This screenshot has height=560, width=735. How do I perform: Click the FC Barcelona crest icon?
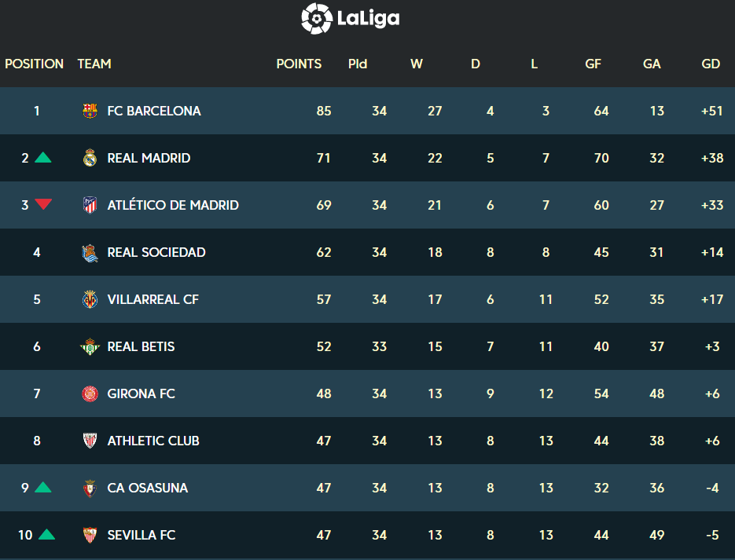90,111
